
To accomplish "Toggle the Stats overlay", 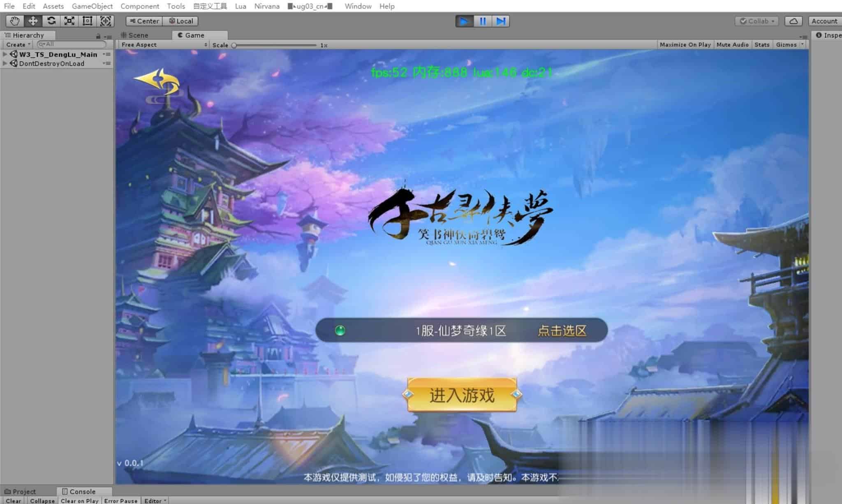I will [x=762, y=44].
